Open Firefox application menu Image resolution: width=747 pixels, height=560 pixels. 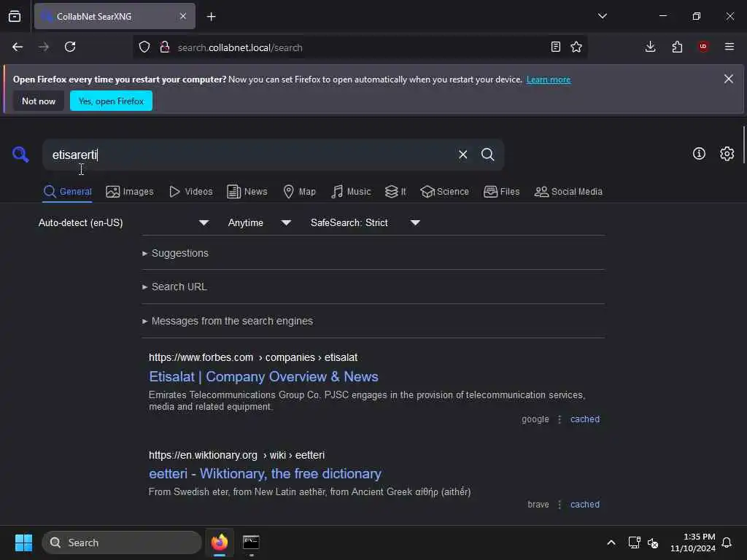(729, 47)
